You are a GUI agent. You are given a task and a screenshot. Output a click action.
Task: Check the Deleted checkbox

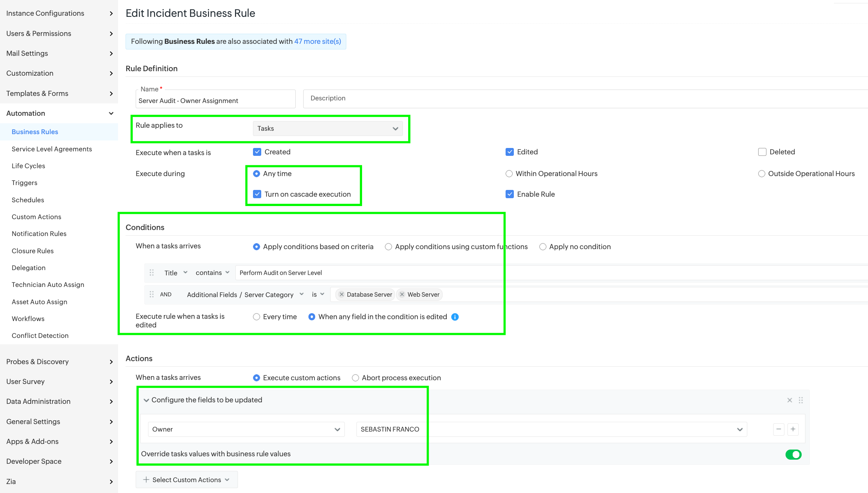[x=762, y=152]
